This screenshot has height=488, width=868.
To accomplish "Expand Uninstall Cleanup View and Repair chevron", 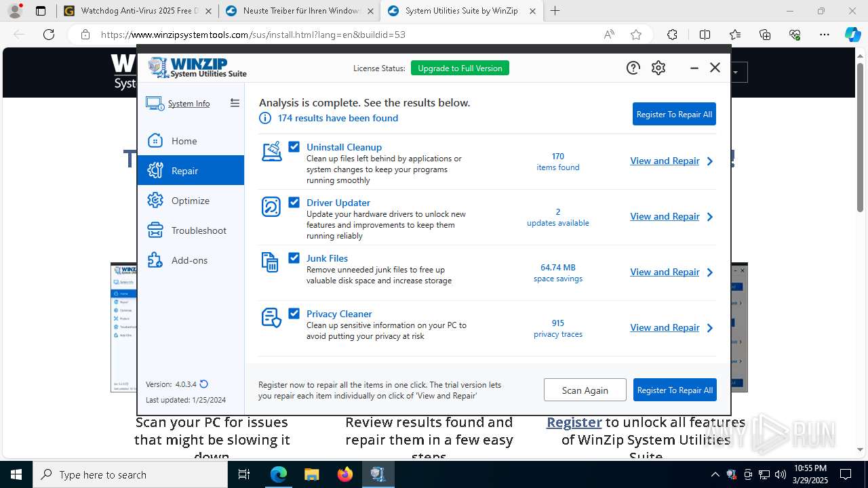I will pos(710,161).
